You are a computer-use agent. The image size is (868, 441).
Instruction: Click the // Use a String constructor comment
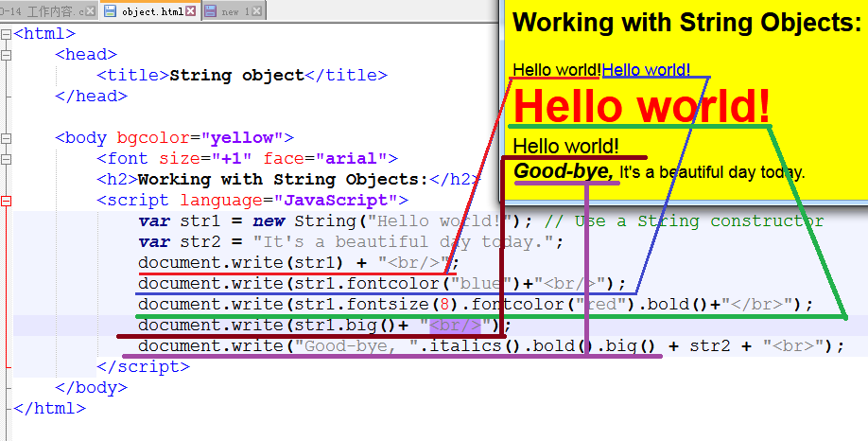pyautogui.click(x=685, y=221)
